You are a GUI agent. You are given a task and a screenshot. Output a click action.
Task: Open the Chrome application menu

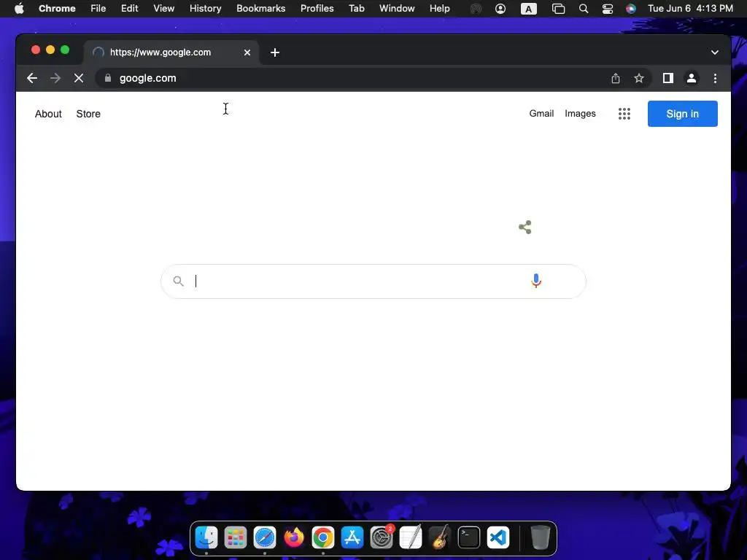pyautogui.click(x=57, y=8)
